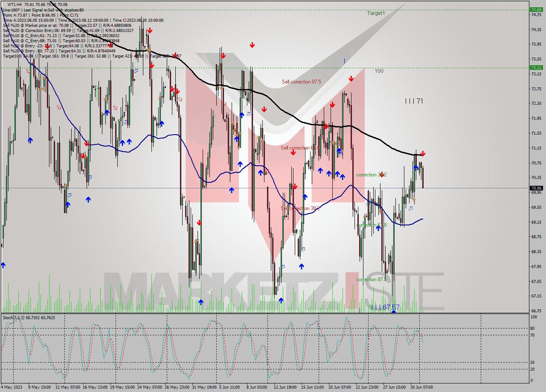Select the 72.75 price axis label
Screen dimensions: 546x392
(537, 89)
